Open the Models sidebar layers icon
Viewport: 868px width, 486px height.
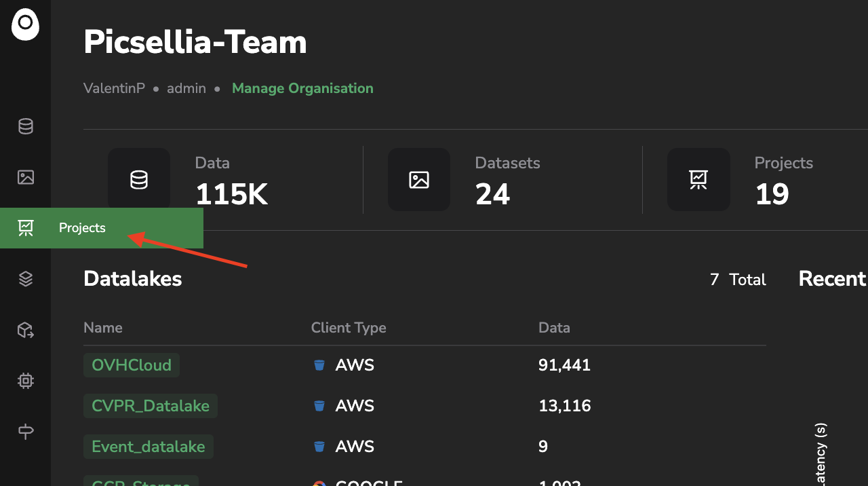click(x=26, y=279)
